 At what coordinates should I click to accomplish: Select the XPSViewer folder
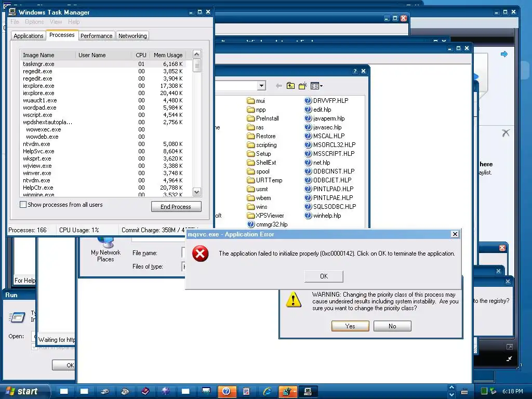[x=265, y=216]
